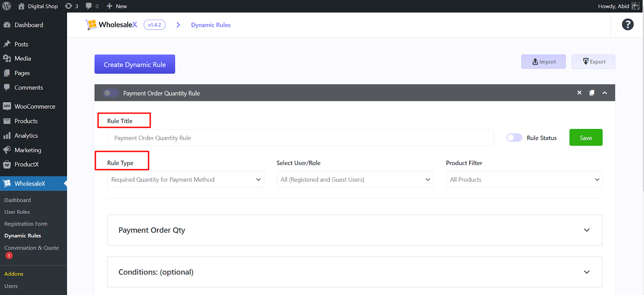The width and height of the screenshot is (644, 295).
Task: Click the Import button
Action: (543, 61)
